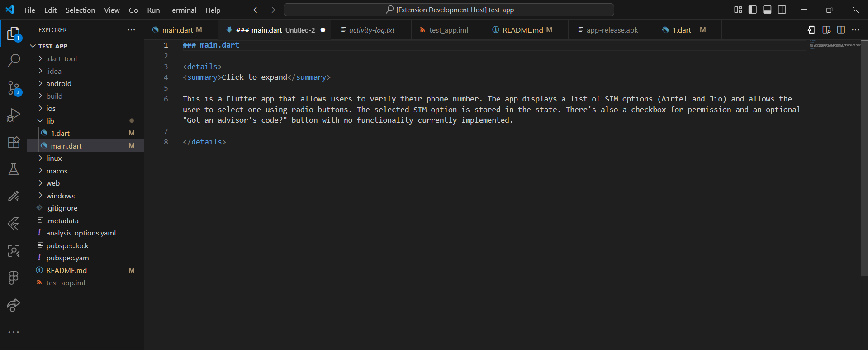Open pubspec.lock in explorer
The image size is (868, 350).
[x=86, y=245]
